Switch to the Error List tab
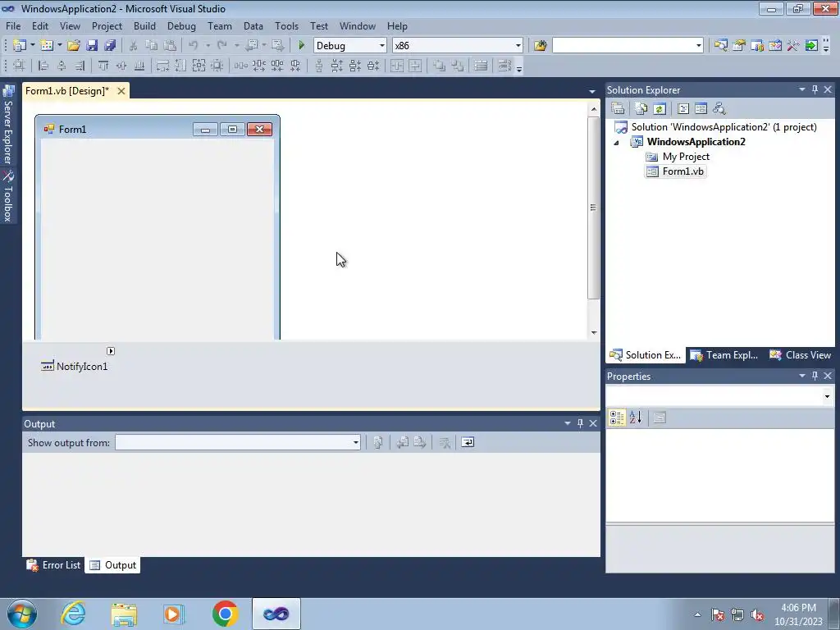Screen dimensions: 840x630 [53, 565]
